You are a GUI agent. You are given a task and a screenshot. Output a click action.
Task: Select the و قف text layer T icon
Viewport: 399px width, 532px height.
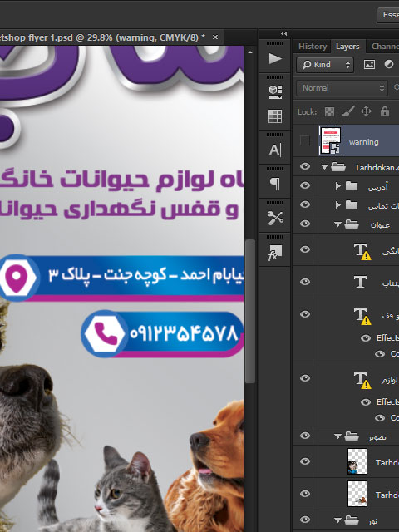point(362,316)
